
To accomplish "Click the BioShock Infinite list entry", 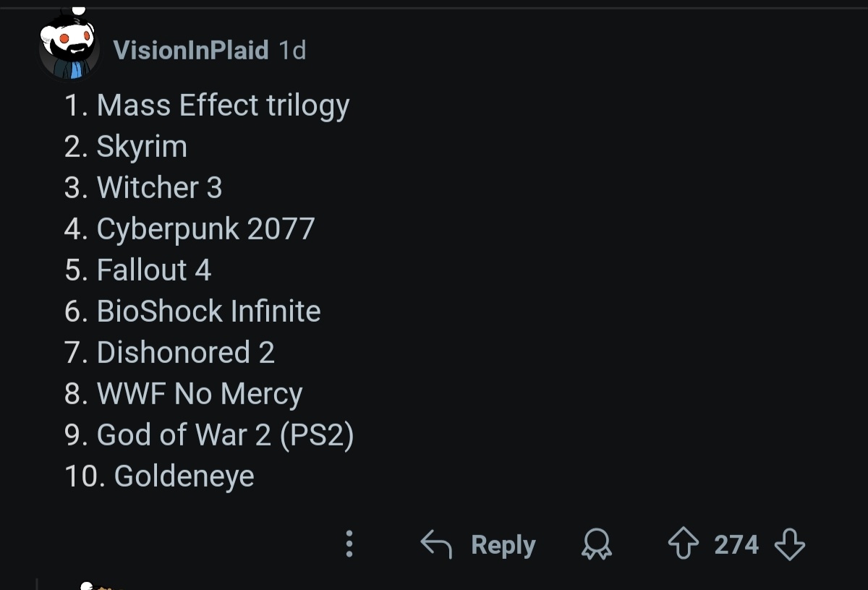I will point(208,312).
